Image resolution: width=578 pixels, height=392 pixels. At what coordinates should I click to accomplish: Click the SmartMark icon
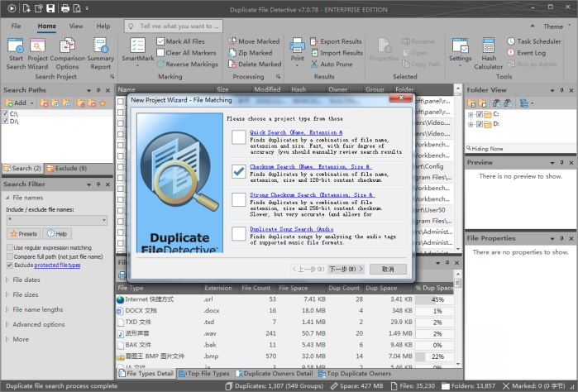(x=138, y=45)
